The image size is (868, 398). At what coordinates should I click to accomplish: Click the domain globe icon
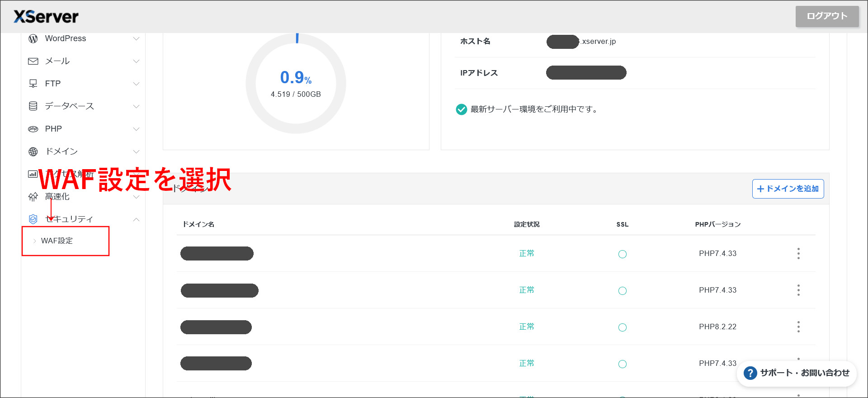[33, 152]
